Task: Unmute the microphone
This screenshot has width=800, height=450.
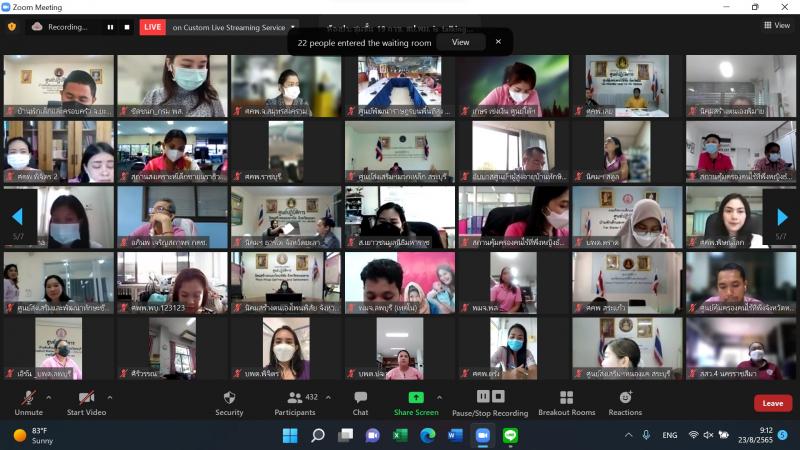Action: 29,403
